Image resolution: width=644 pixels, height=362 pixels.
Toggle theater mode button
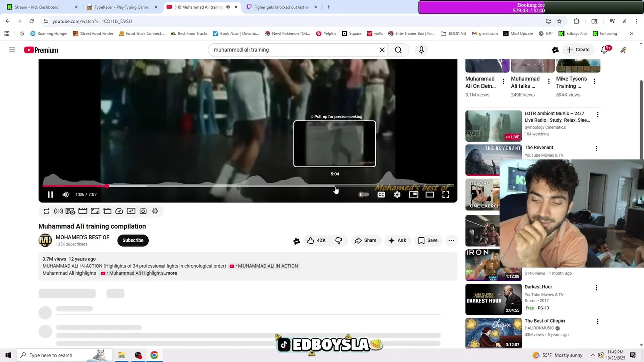tap(430, 195)
